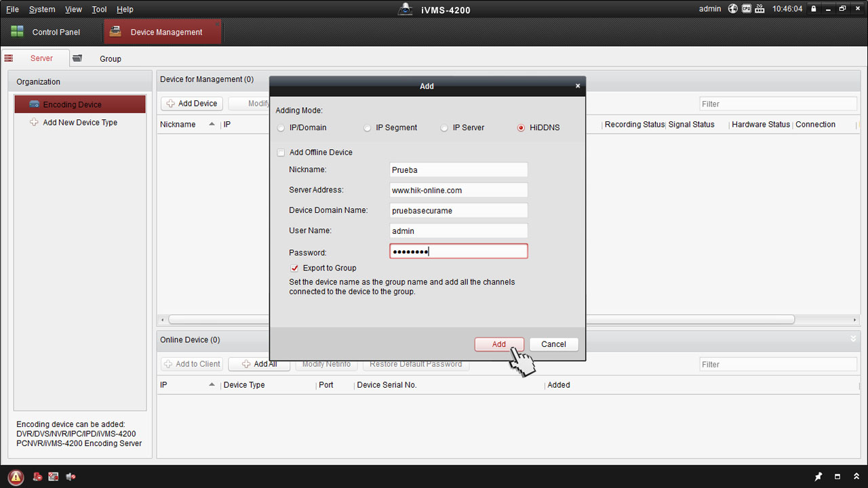Click the iVMS-4200 camera logo
The height and width of the screenshot is (488, 868).
point(406,9)
